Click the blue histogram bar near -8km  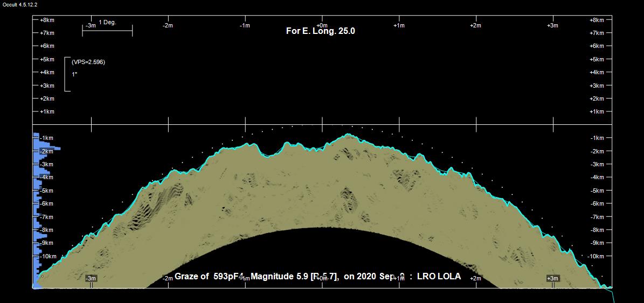tap(41, 236)
